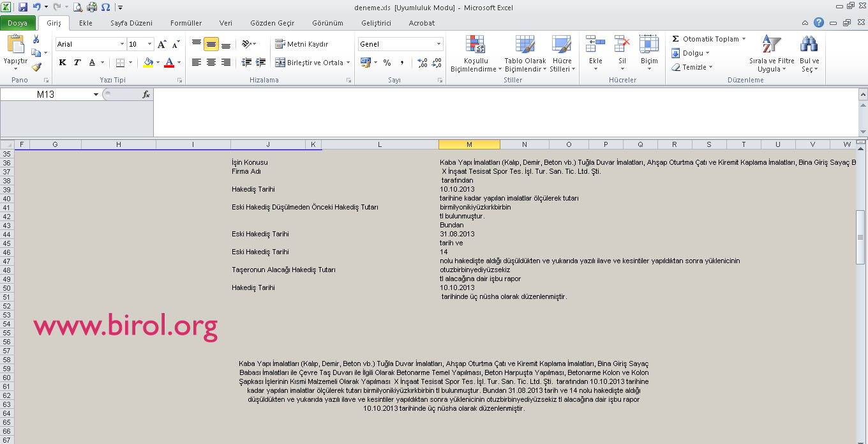Screen dimensions: 868x444
Task: Click the text orientation icon
Action: (246, 44)
